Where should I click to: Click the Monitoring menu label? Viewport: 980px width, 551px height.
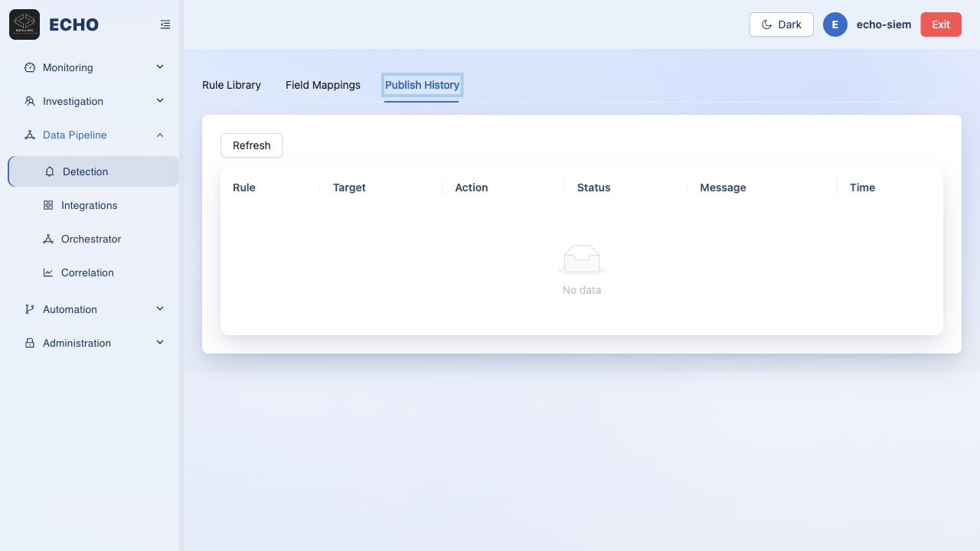click(68, 67)
